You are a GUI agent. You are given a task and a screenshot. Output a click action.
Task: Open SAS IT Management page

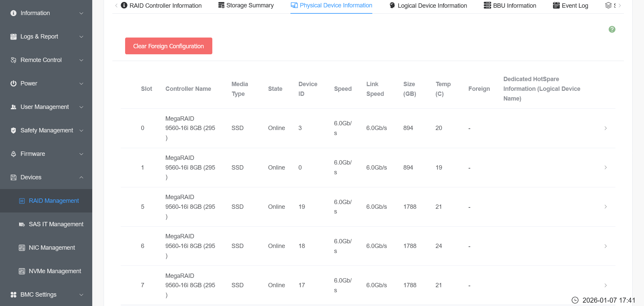pos(56,224)
